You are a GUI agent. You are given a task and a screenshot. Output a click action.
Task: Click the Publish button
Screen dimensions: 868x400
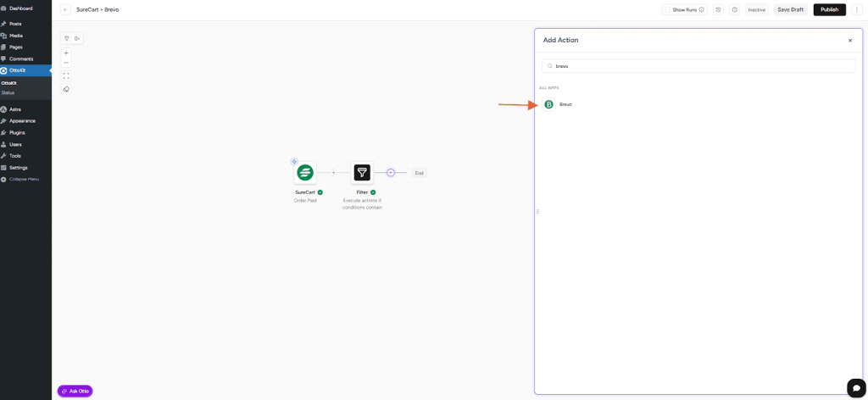click(x=829, y=9)
